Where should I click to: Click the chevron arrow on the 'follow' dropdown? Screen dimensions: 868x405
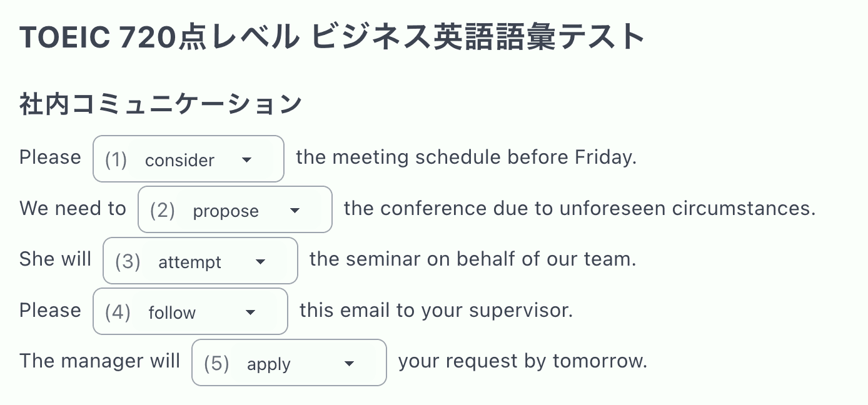coord(250,312)
